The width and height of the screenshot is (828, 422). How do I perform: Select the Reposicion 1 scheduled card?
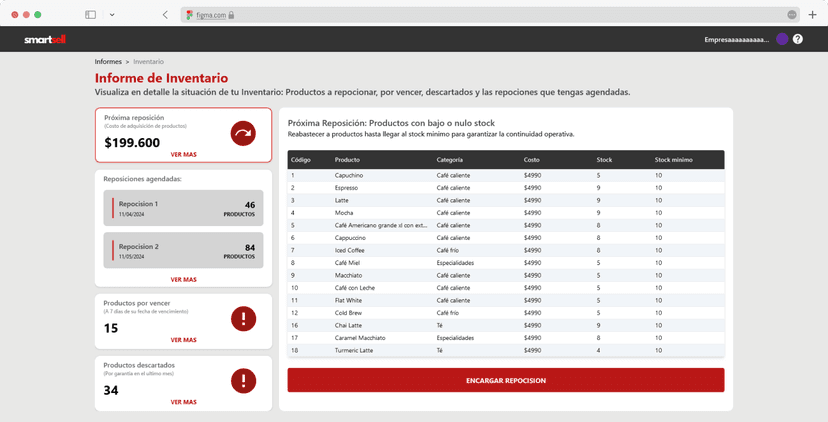[x=183, y=208]
